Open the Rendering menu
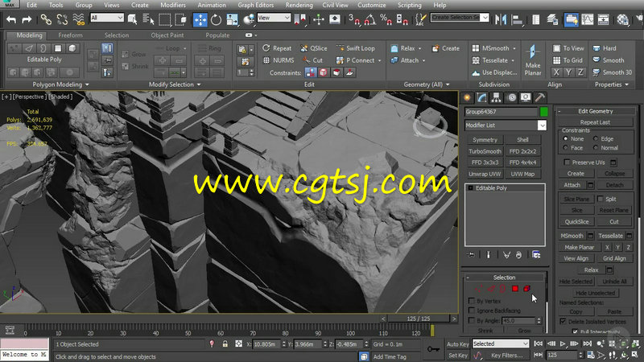This screenshot has height=362, width=644. click(x=299, y=5)
